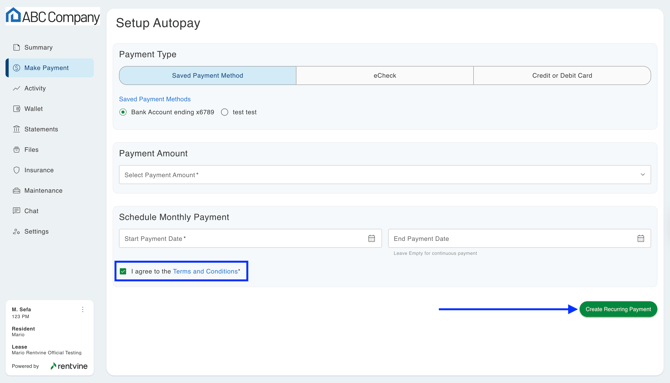Screen dimensions: 670x383
Task: Click the Wallet icon in sidebar
Action: (16, 109)
